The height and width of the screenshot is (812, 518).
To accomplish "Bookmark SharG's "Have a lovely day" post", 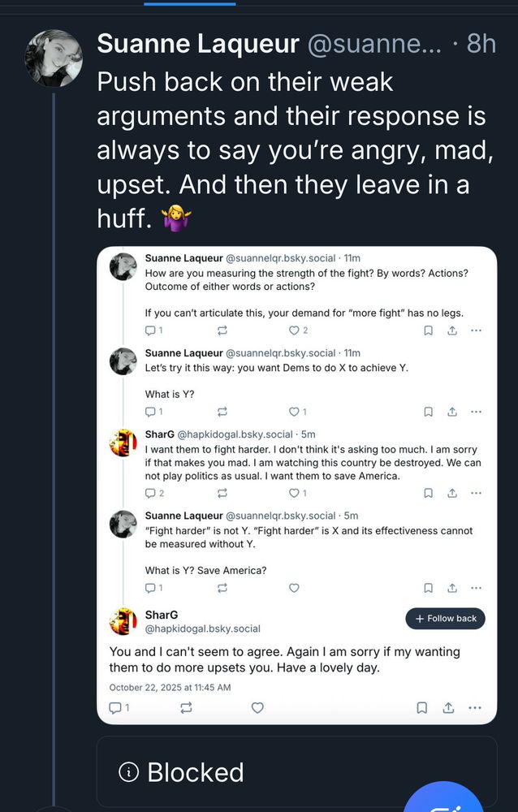I will [422, 708].
